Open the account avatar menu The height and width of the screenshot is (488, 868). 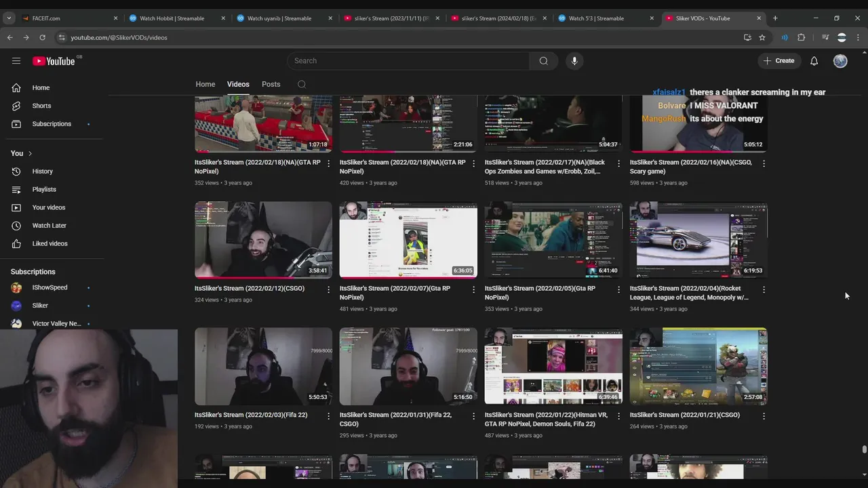pyautogui.click(x=840, y=61)
